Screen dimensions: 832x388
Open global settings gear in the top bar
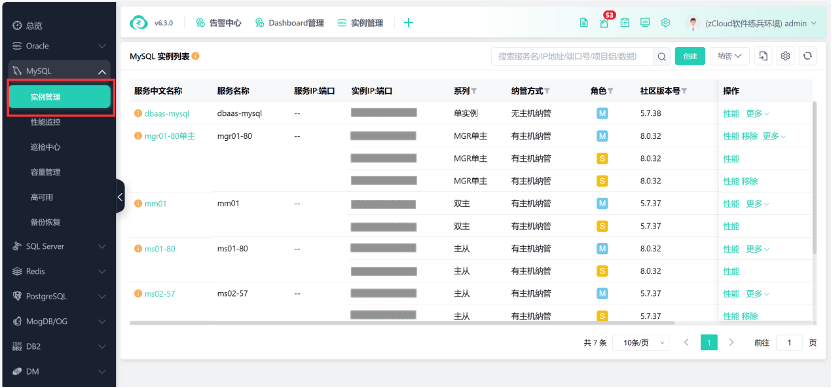[x=665, y=23]
